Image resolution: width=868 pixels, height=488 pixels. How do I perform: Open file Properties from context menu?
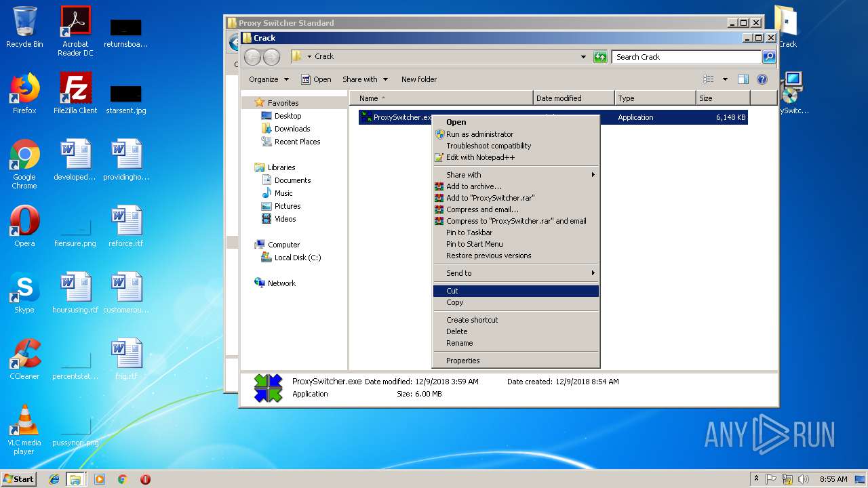click(516, 361)
